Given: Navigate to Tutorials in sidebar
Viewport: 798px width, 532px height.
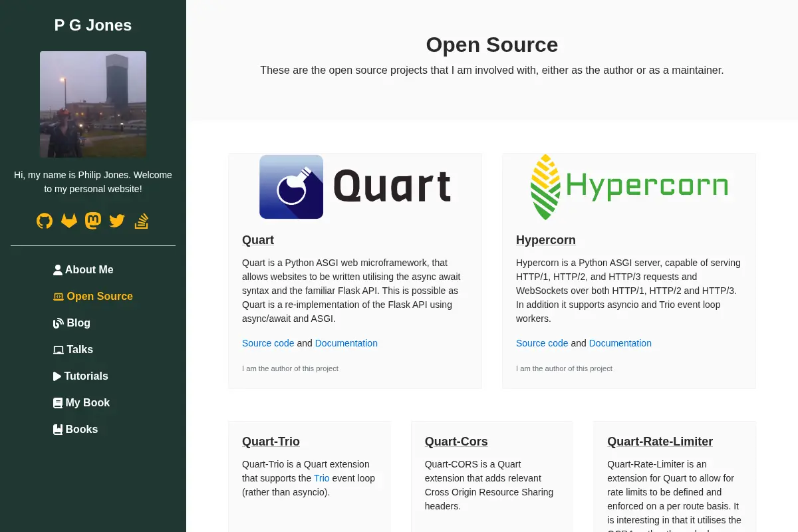Looking at the screenshot, I should click(x=80, y=376).
